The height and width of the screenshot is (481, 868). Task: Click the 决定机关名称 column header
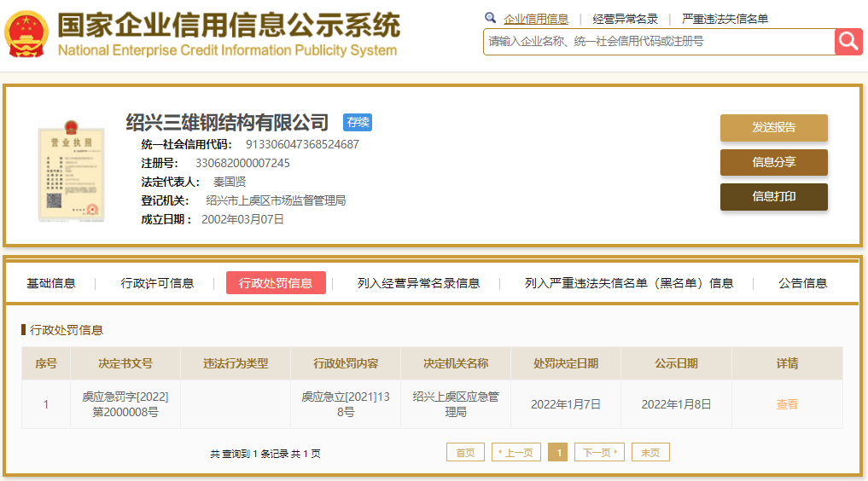[456, 364]
